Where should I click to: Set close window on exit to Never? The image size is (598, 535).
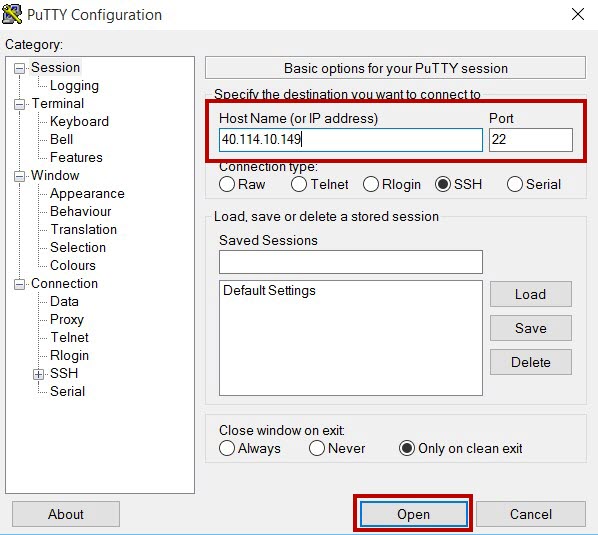pos(317,448)
